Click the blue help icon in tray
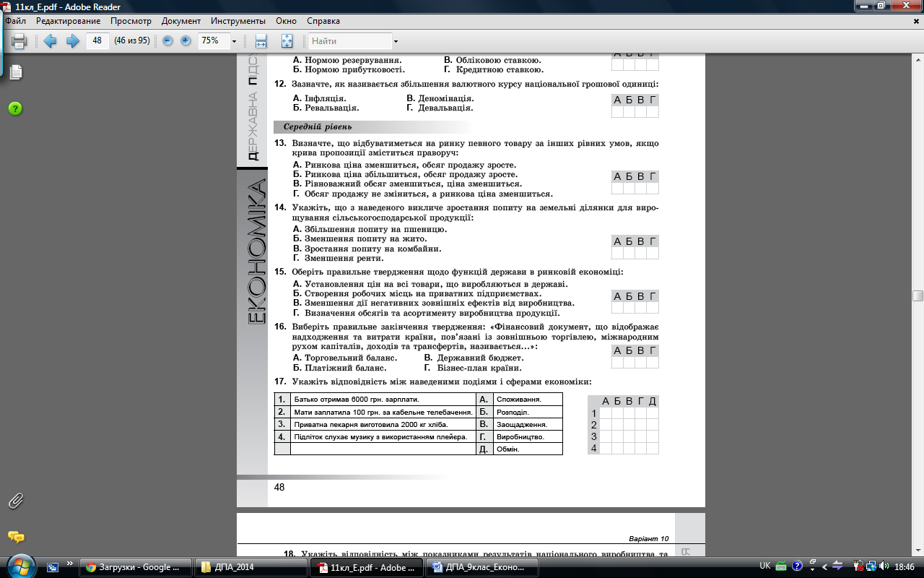The height and width of the screenshot is (578, 924). click(798, 566)
